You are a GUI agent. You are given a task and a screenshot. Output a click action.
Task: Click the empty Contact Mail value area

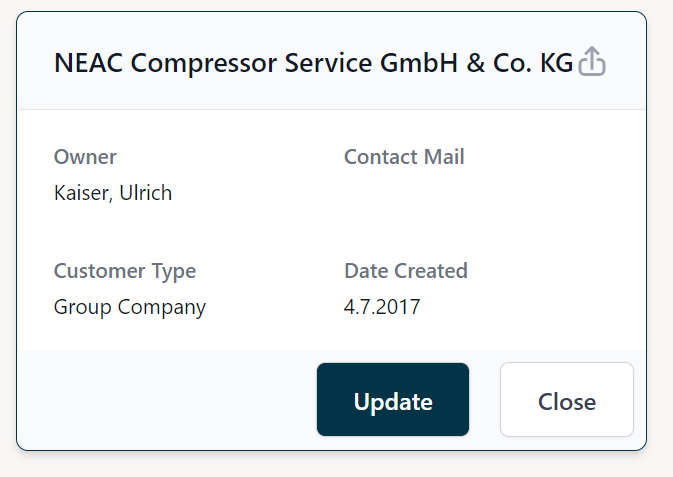tap(404, 193)
